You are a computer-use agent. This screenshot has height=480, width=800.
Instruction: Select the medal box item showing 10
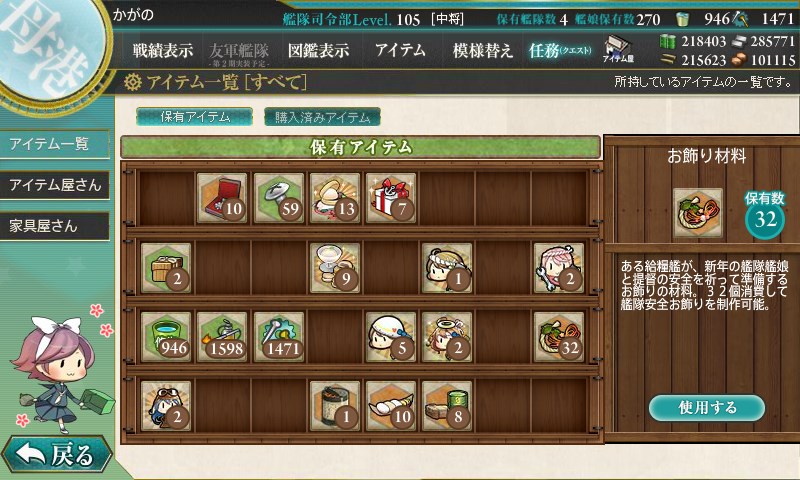click(x=222, y=198)
